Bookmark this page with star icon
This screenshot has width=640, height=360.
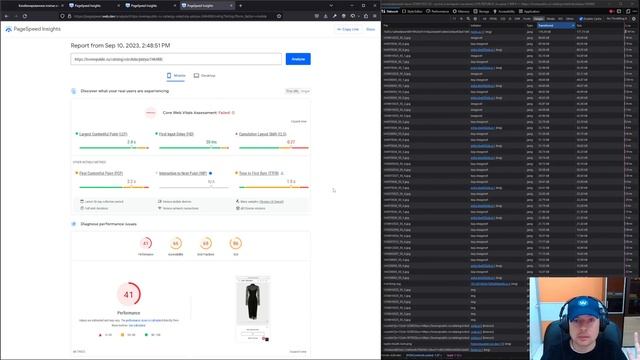(279, 16)
